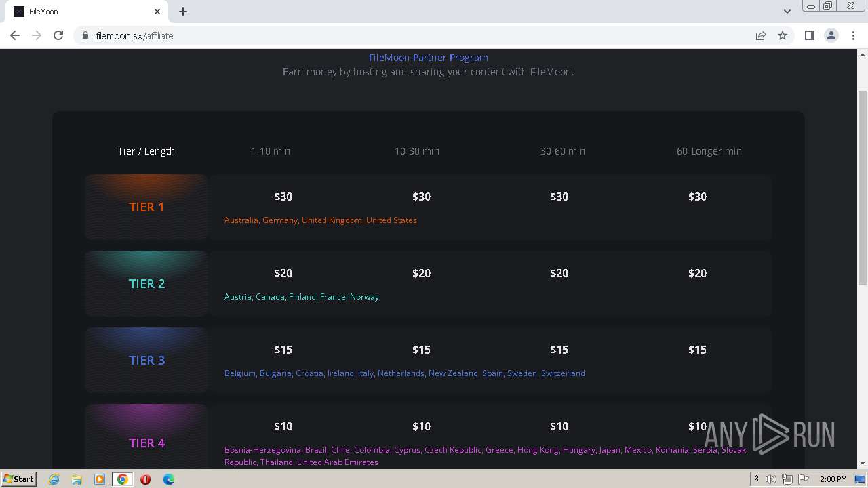
Task: Open Opera taskbar icon
Action: [145, 479]
